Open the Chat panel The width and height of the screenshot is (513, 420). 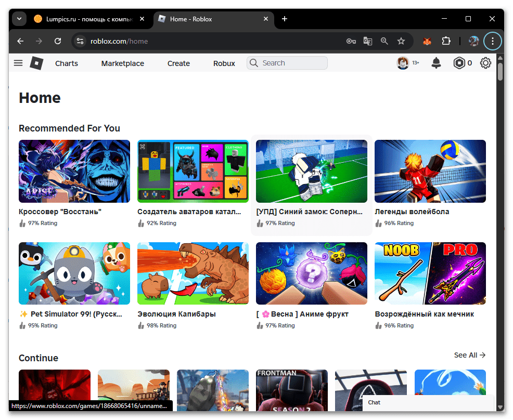pyautogui.click(x=428, y=403)
